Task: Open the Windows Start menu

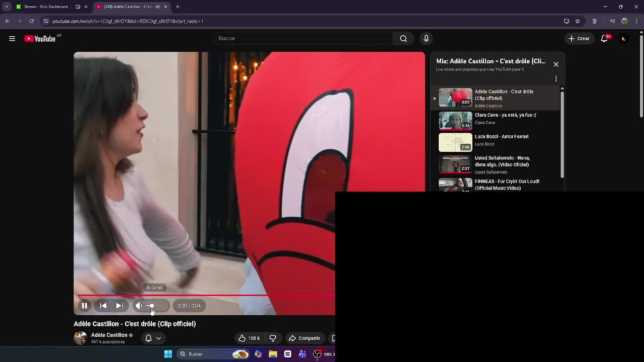Action: [x=168, y=354]
